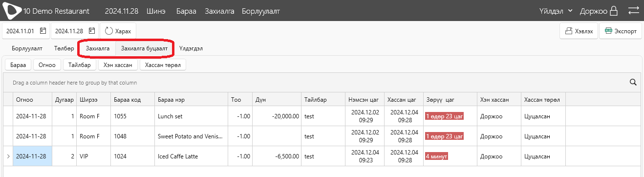Viewport: 644px width, 177px height.
Task: Click the Тайлбар grouping button
Action: (80, 65)
